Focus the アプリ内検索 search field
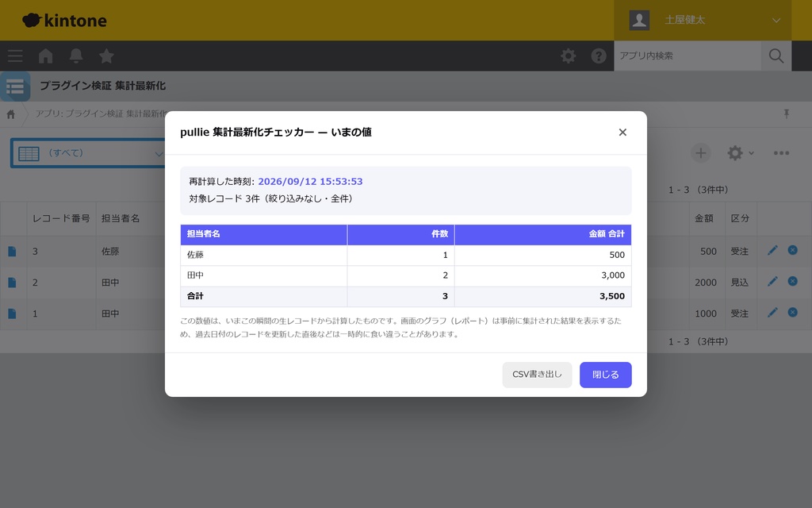812x508 pixels. coord(688,56)
